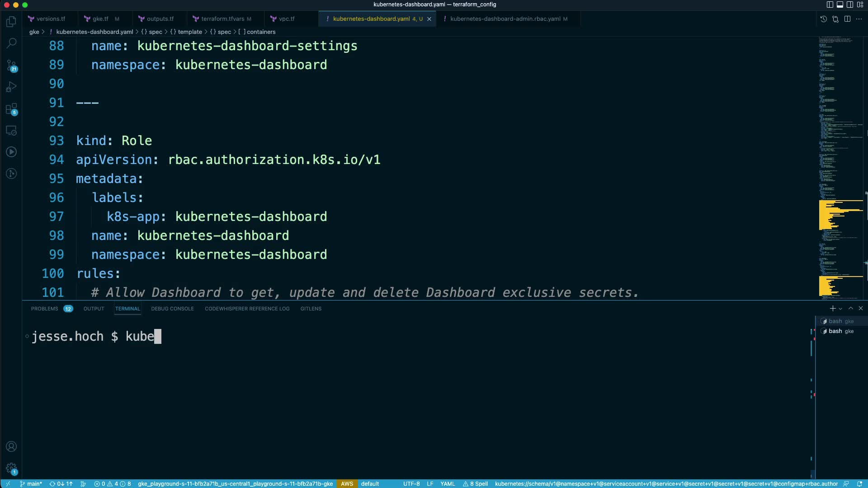Open the Manage gear icon
Screen dimensions: 868x488
coord(11,468)
